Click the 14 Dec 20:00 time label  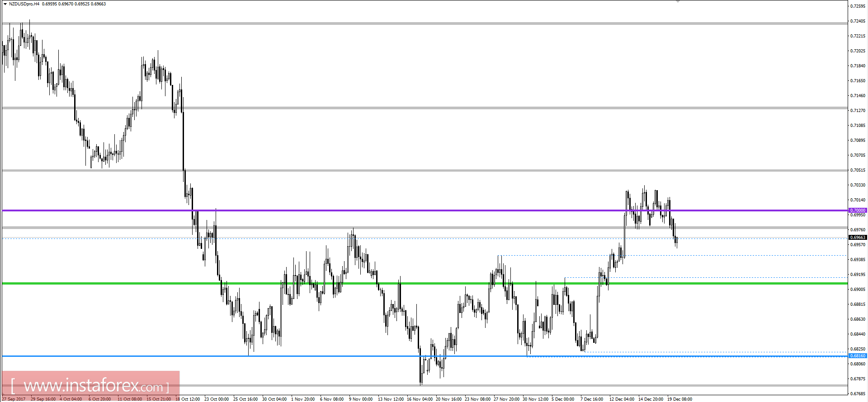tap(651, 399)
